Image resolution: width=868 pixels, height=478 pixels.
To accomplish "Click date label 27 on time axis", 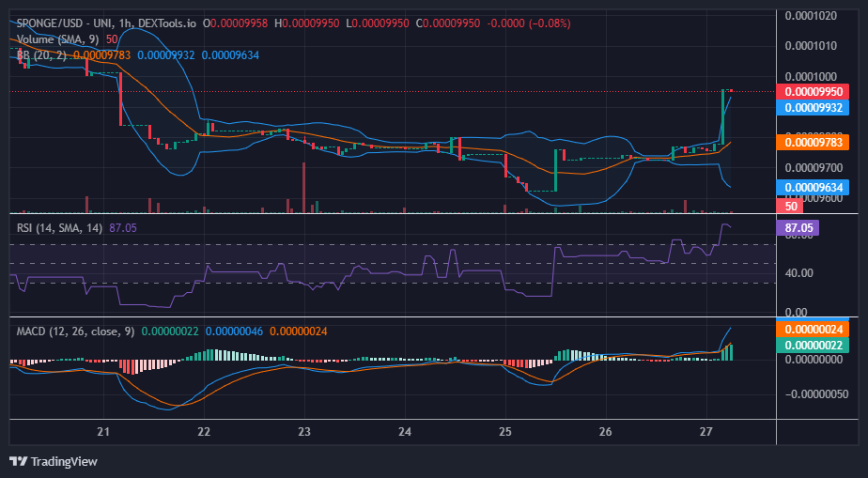I will 705,432.
